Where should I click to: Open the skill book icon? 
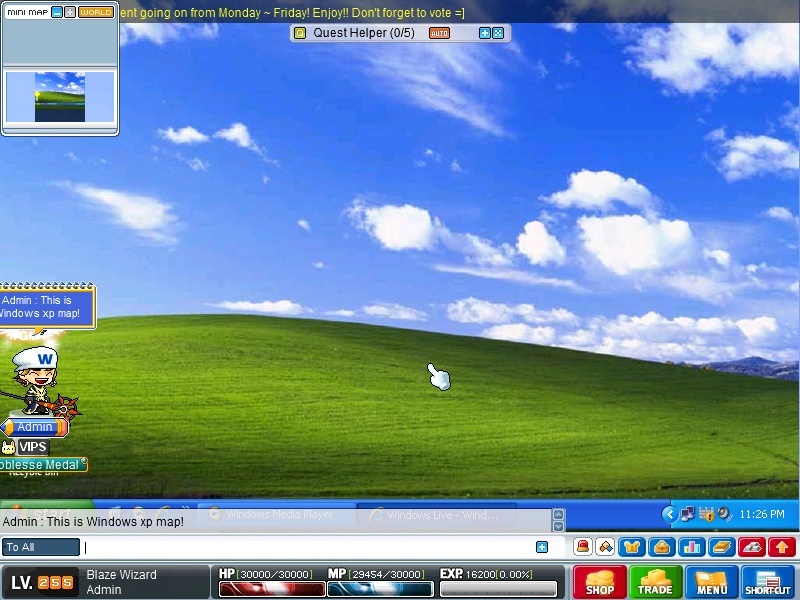pos(722,547)
